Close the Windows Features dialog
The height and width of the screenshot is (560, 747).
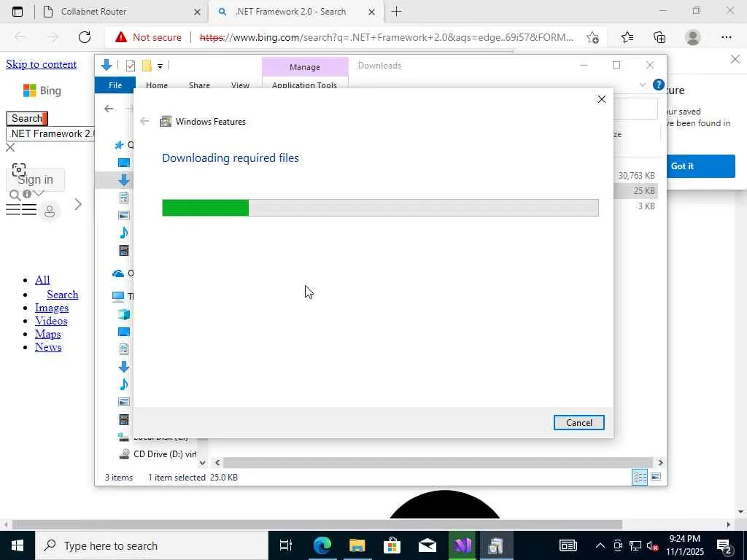602,99
